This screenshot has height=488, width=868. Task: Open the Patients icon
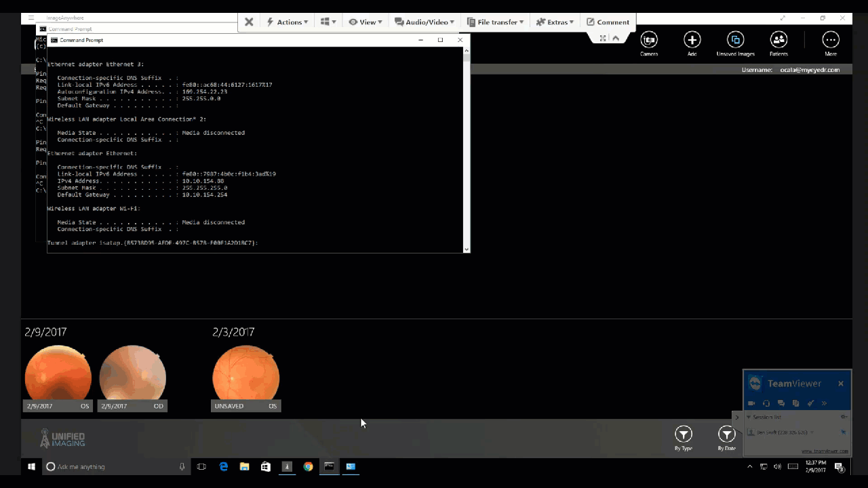pyautogui.click(x=778, y=40)
